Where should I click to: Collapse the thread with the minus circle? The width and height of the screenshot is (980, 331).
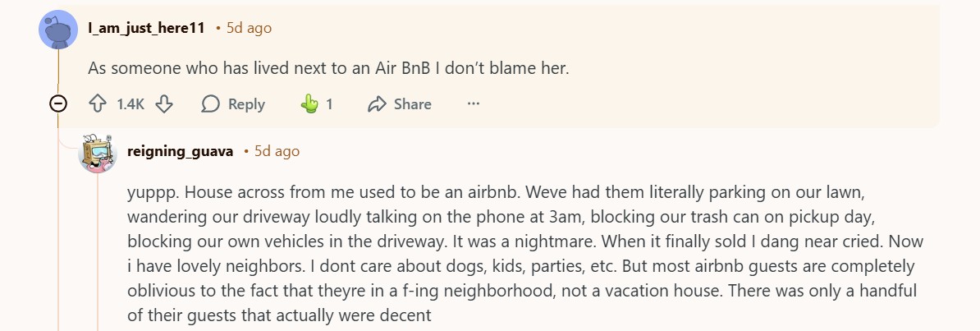click(x=58, y=103)
